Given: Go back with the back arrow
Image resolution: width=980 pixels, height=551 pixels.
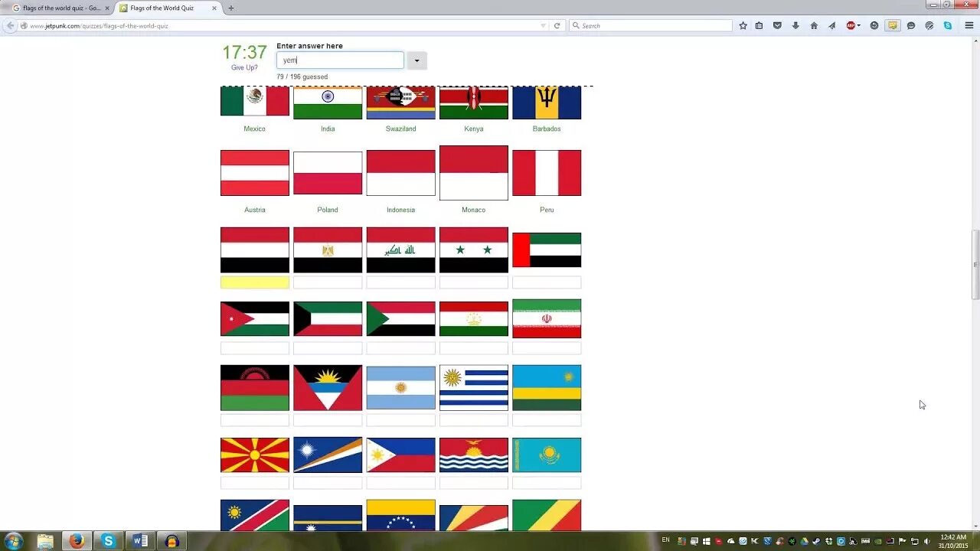Looking at the screenshot, I should 10,25.
